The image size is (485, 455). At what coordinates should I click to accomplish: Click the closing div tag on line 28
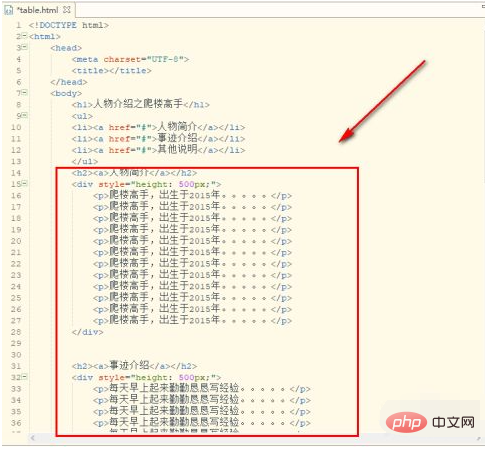(x=88, y=332)
